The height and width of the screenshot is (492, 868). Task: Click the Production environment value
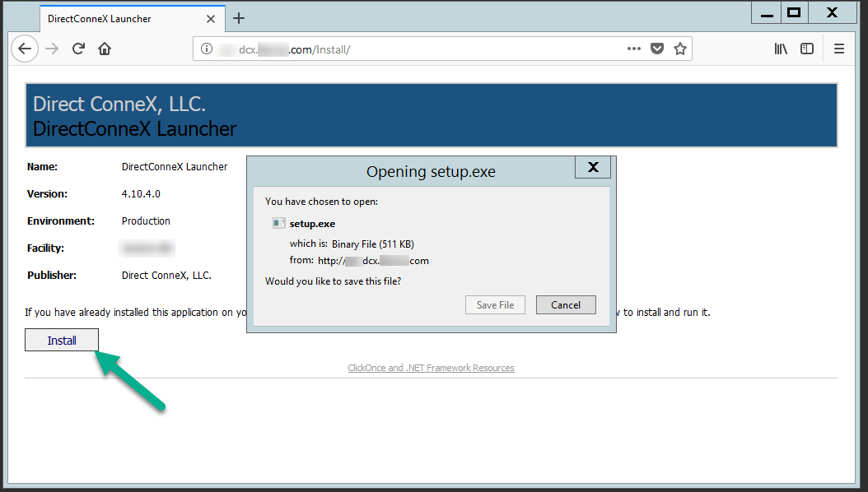click(x=146, y=221)
